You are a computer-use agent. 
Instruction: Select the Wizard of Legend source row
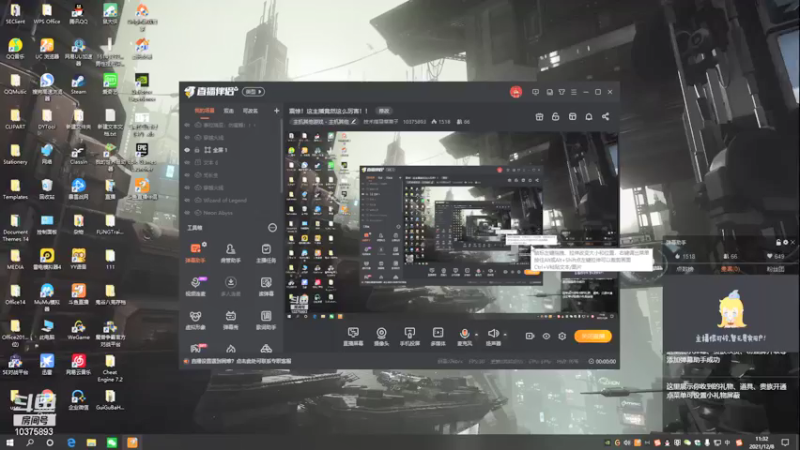[x=232, y=201]
